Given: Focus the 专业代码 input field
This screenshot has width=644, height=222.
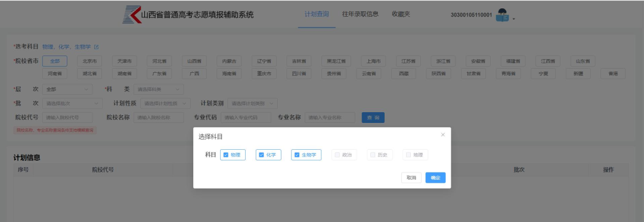Looking at the screenshot, I should pos(246,118).
